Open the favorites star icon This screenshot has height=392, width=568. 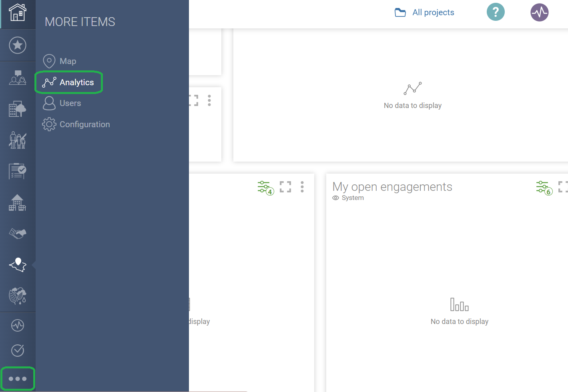tap(18, 45)
